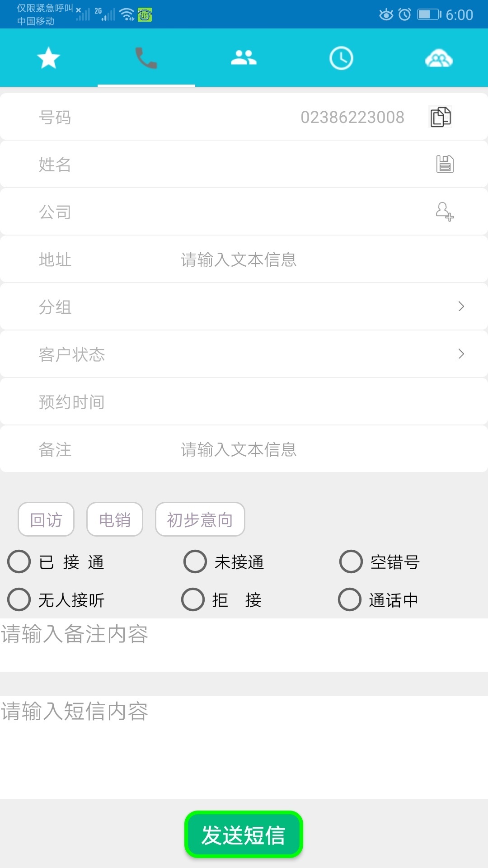Tap the add-contact icon beside 公司
The width and height of the screenshot is (488, 868).
point(445,212)
